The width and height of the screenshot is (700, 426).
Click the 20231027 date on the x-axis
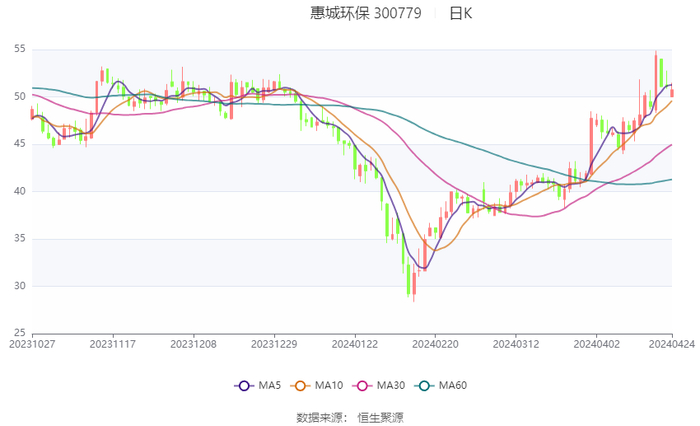pos(32,343)
